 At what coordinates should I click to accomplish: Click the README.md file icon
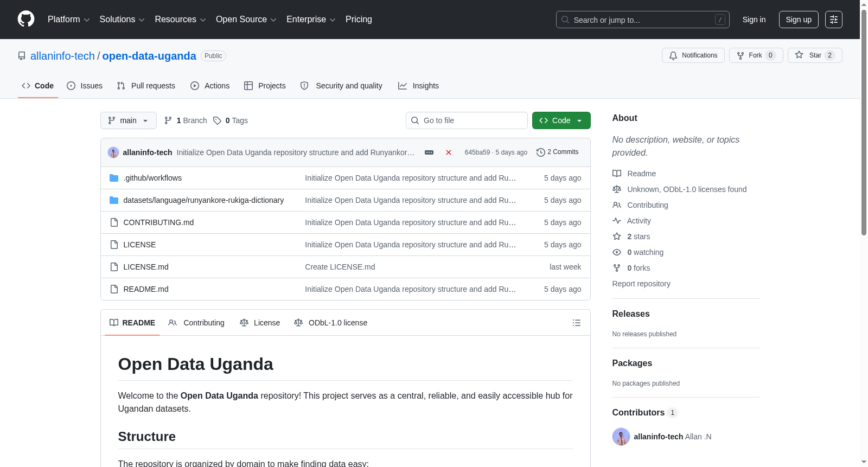coord(114,289)
